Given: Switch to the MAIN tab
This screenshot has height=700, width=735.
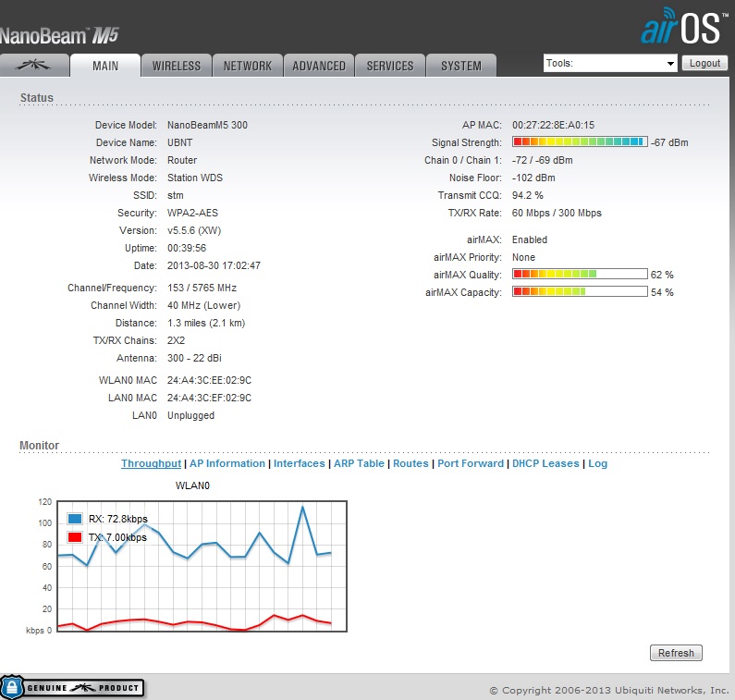Looking at the screenshot, I should [x=105, y=66].
